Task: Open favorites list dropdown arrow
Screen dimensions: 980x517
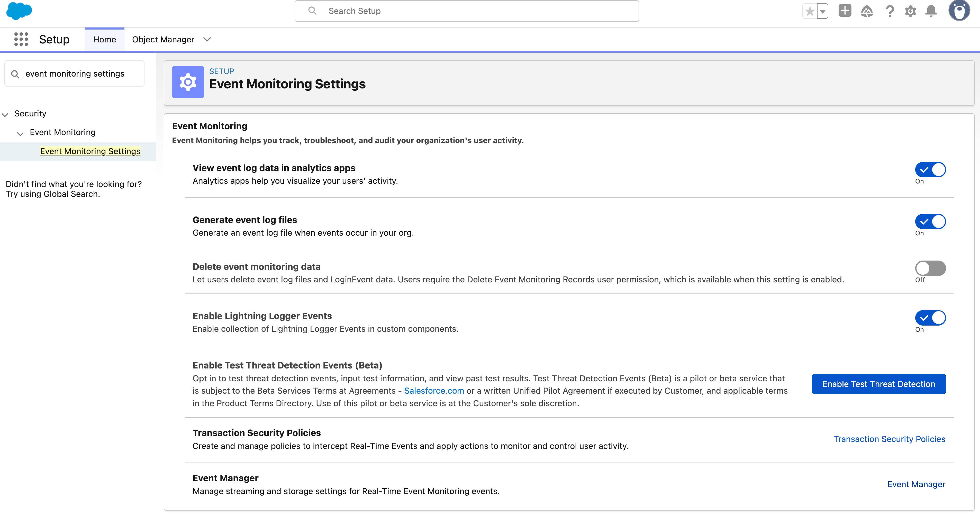Action: point(822,11)
